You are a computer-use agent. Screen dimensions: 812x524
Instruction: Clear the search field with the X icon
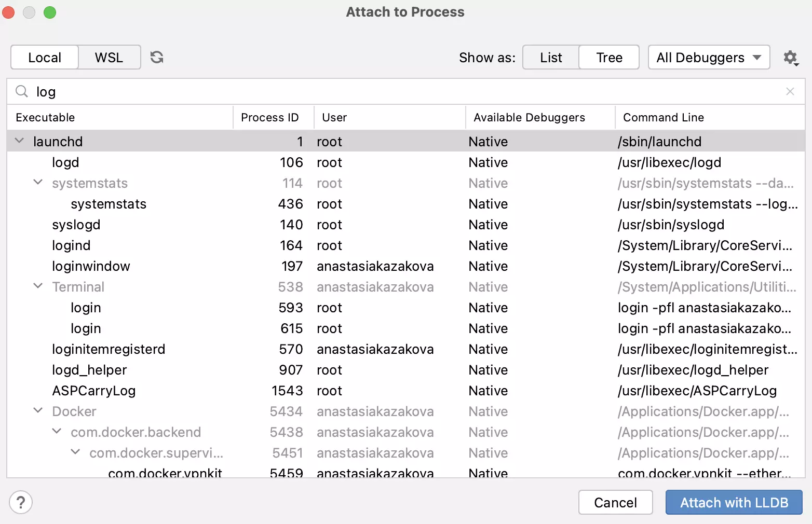[790, 92]
